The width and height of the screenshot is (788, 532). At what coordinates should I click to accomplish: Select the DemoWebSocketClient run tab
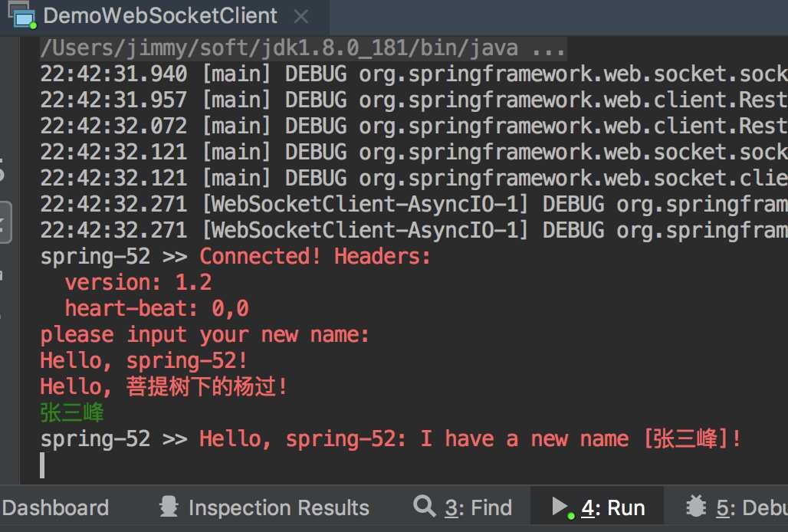160,15
